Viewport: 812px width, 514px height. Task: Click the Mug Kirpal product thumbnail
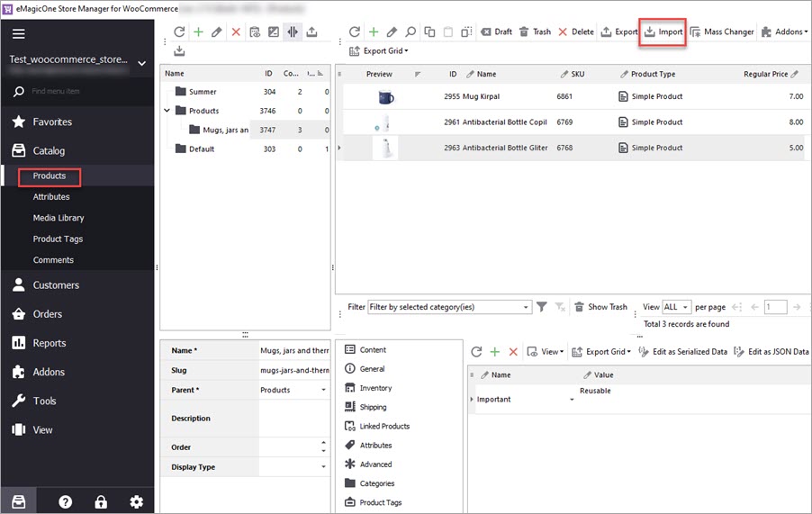pos(385,96)
